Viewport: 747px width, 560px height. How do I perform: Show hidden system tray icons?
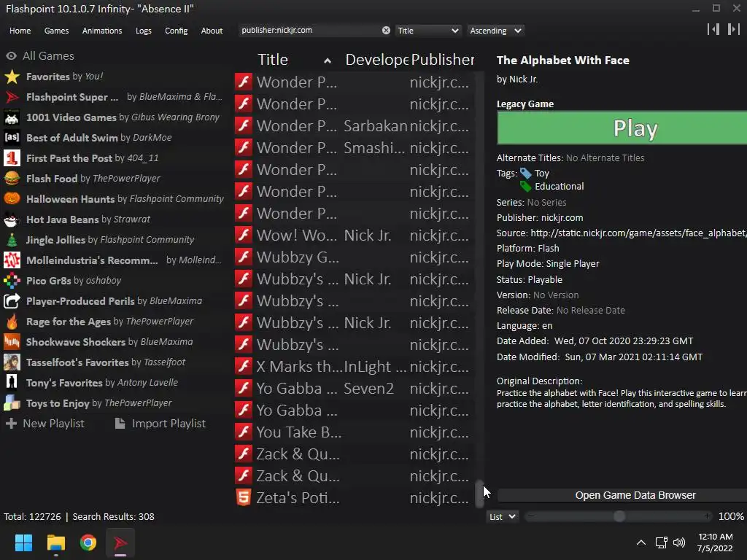[x=641, y=542]
